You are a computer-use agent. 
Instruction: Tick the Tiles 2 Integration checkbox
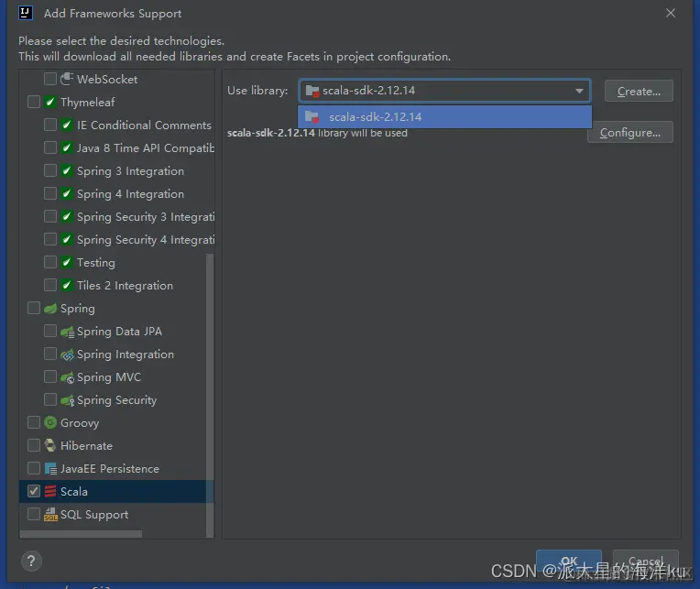[50, 285]
